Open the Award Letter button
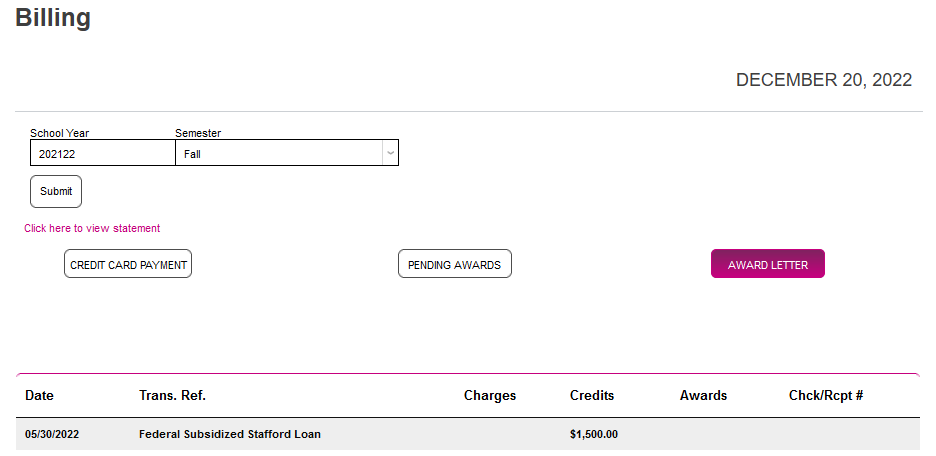 point(767,264)
